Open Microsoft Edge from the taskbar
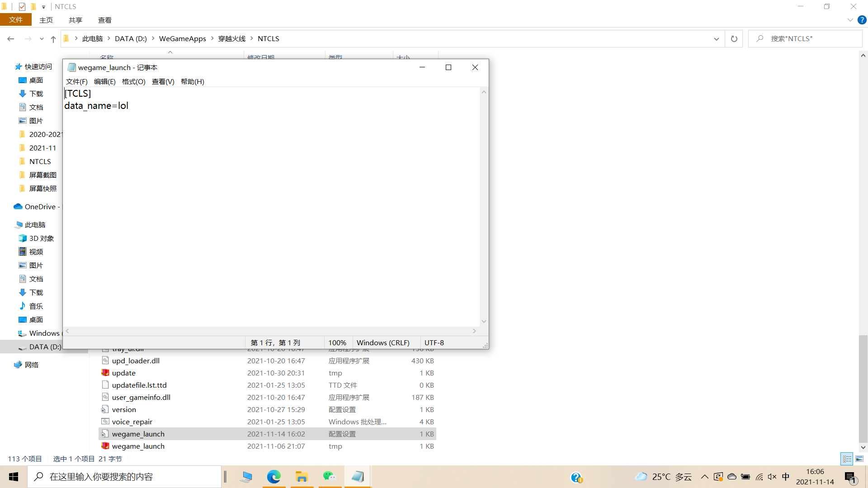Image resolution: width=868 pixels, height=488 pixels. pos(274,477)
